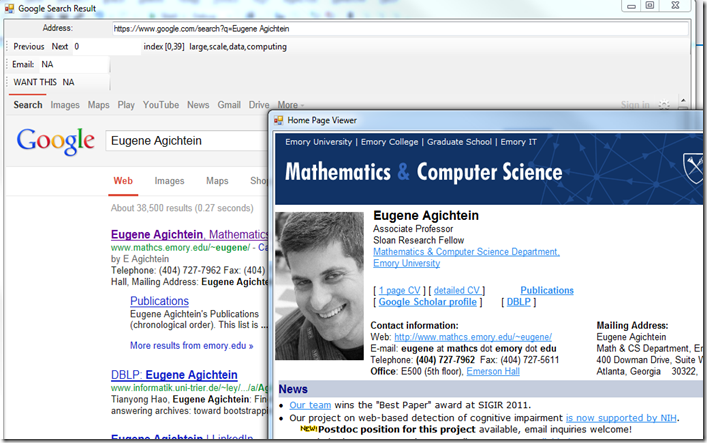707x443 pixels.
Task: Click the settings gear icon near Sign in
Action: [x=664, y=105]
